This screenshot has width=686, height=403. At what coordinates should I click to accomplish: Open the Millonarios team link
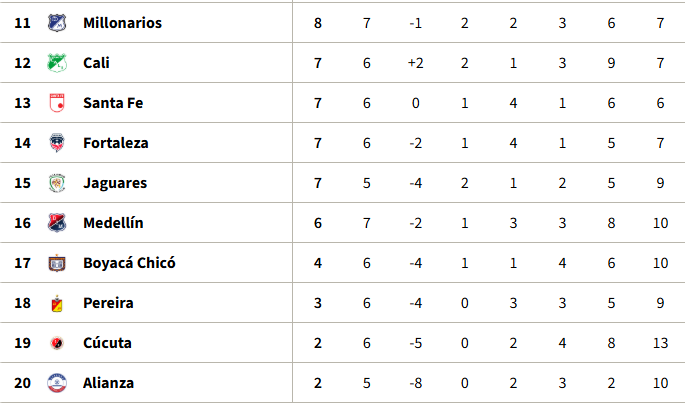pos(122,23)
